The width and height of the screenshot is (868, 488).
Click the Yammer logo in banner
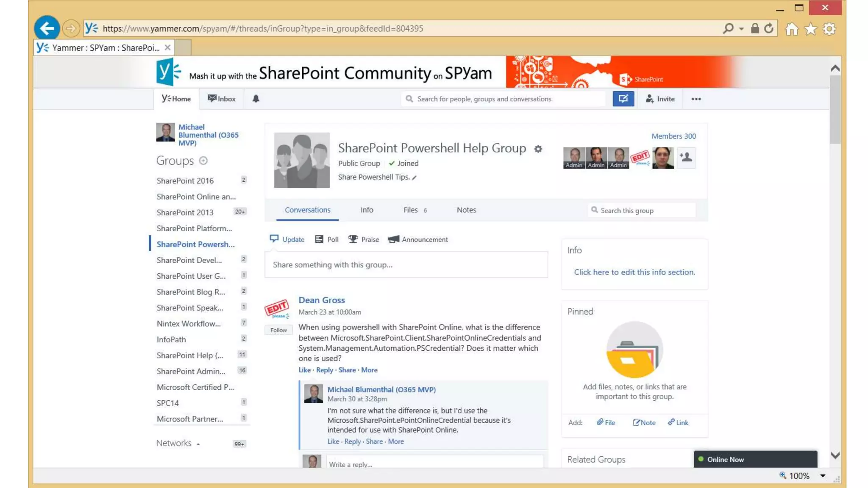[x=168, y=72]
